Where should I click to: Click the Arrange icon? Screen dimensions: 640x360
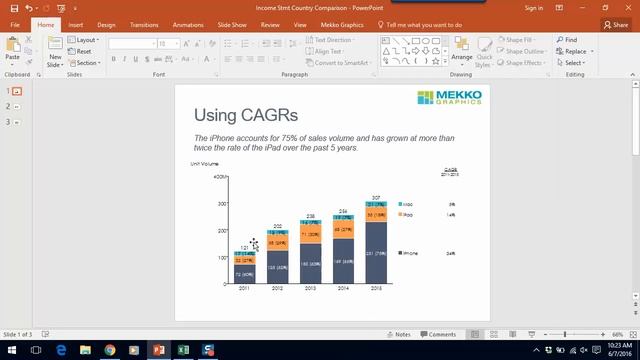tap(462, 44)
